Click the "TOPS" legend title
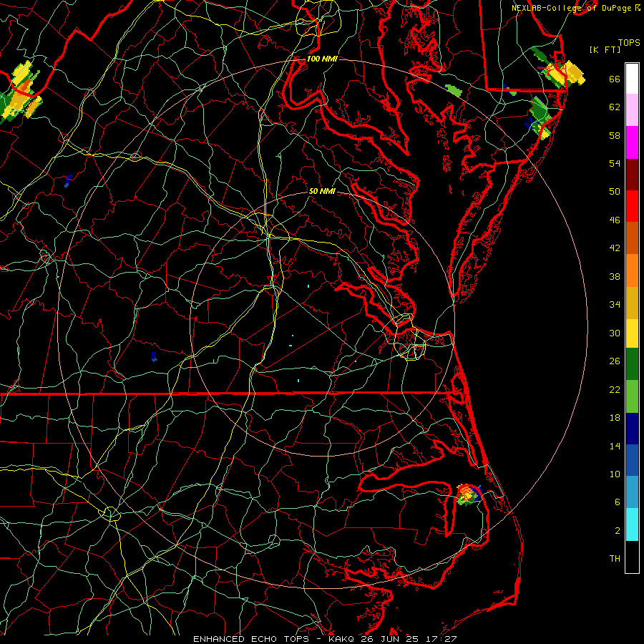This screenshot has height=644, width=644. pos(629,43)
